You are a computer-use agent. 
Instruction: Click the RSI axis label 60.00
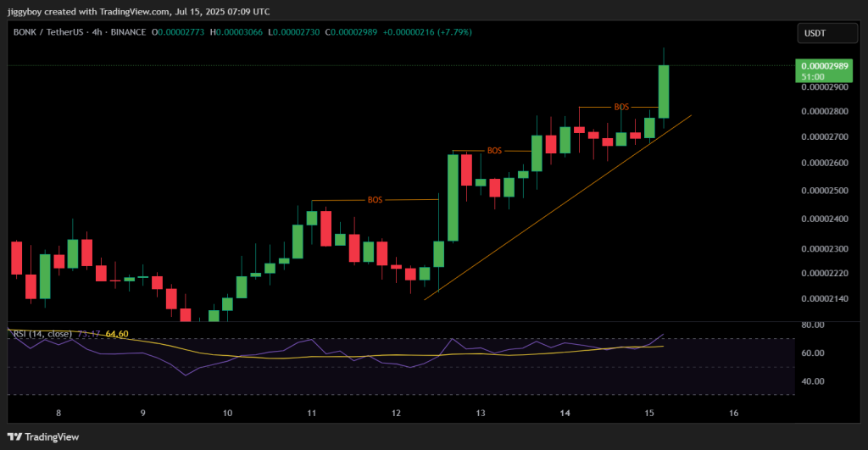coord(813,353)
